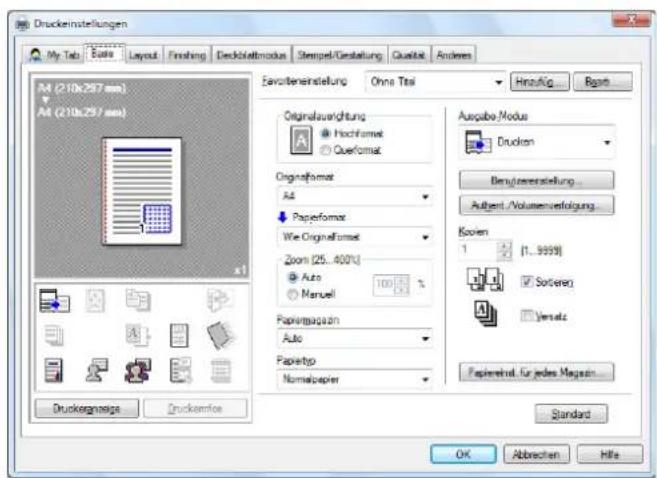Viewport: 657px width, 478px height.
Task: Switch to the Anderes tab
Action: point(454,55)
